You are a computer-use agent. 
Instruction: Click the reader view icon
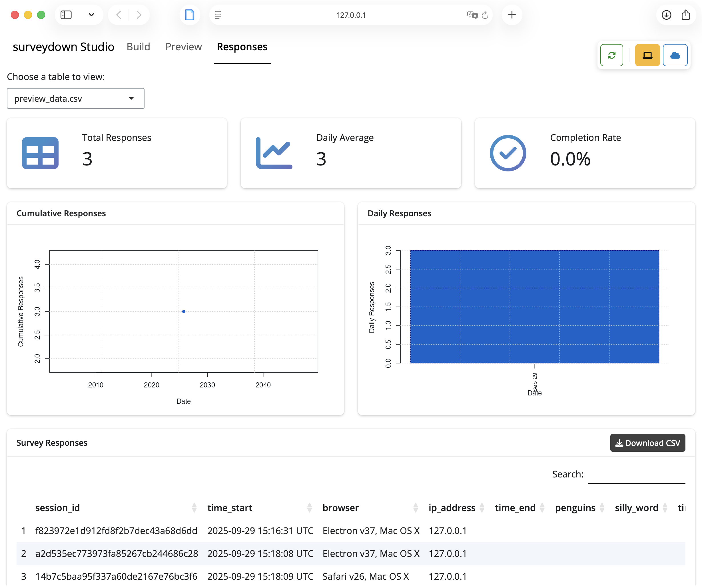click(218, 15)
